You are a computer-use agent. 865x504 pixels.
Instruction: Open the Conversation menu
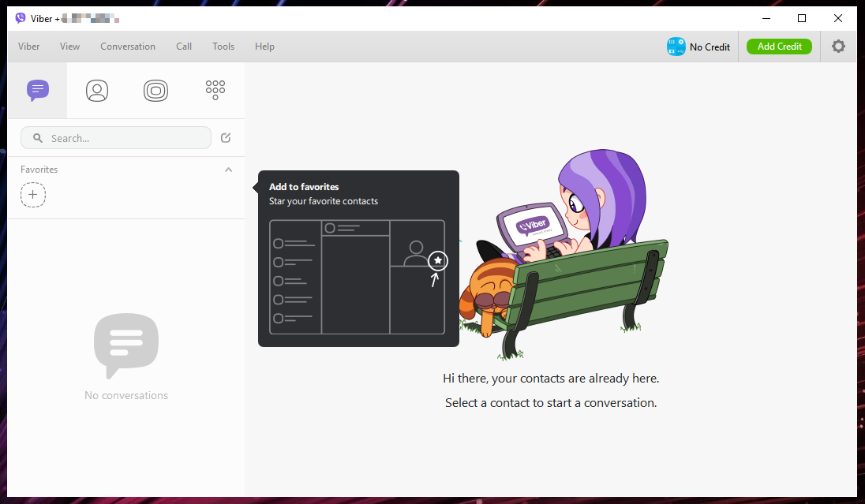(x=128, y=47)
